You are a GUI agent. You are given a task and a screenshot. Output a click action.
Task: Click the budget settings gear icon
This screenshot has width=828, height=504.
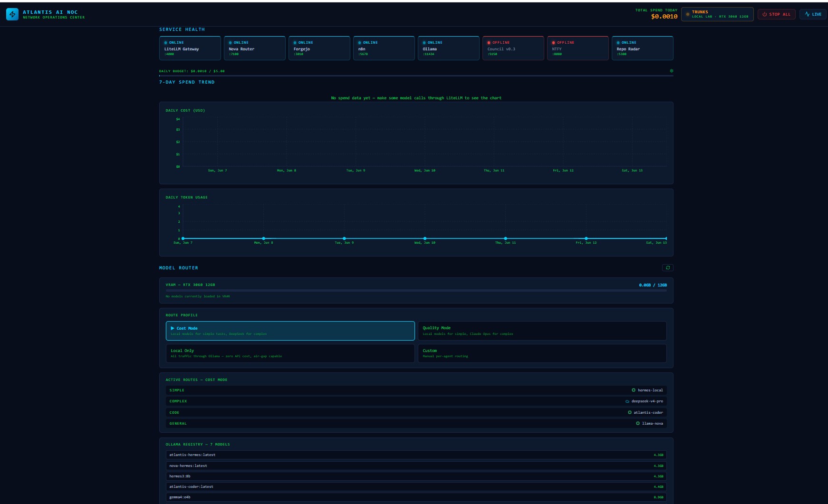tap(672, 71)
